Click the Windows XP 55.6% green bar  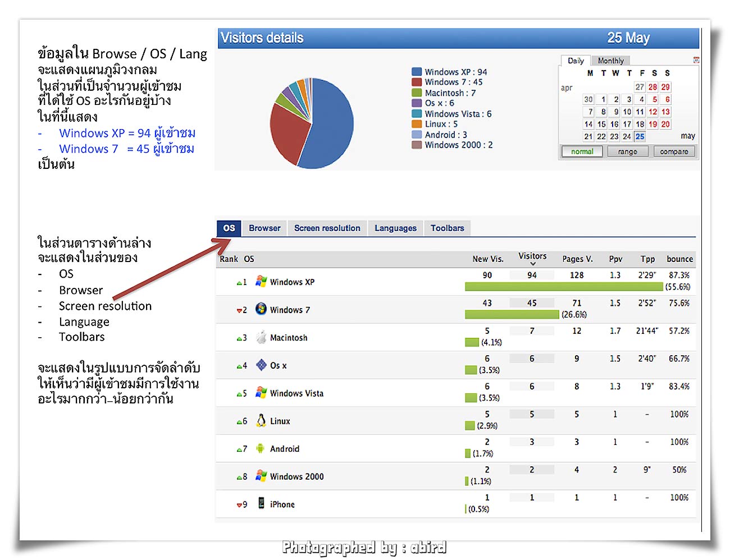564,287
